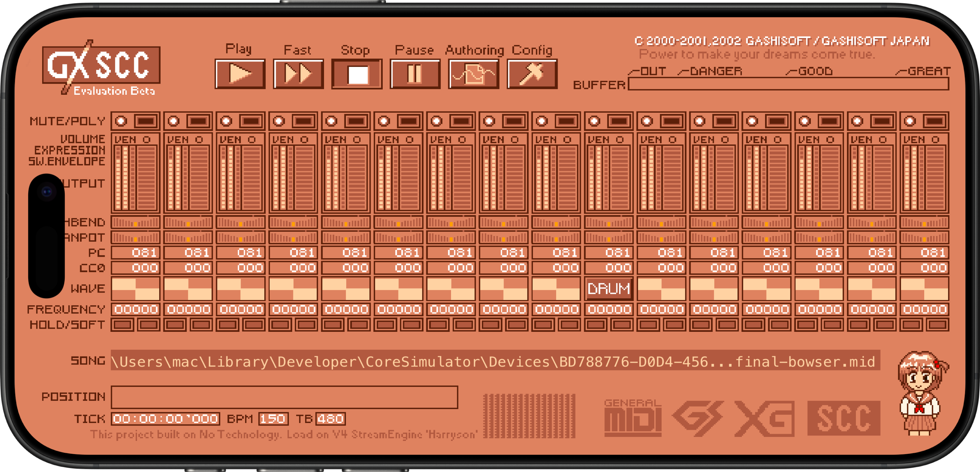
Task: Click the TB value 480
Action: [330, 419]
